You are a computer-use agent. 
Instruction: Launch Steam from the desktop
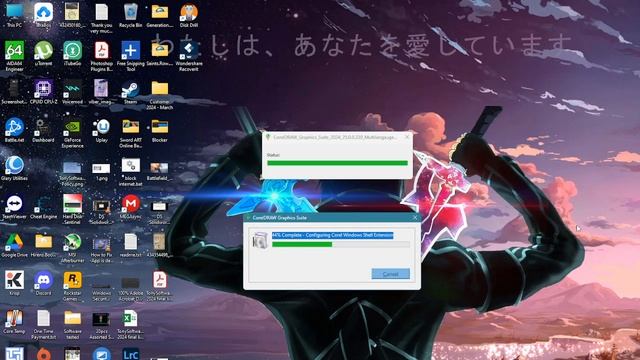130,92
